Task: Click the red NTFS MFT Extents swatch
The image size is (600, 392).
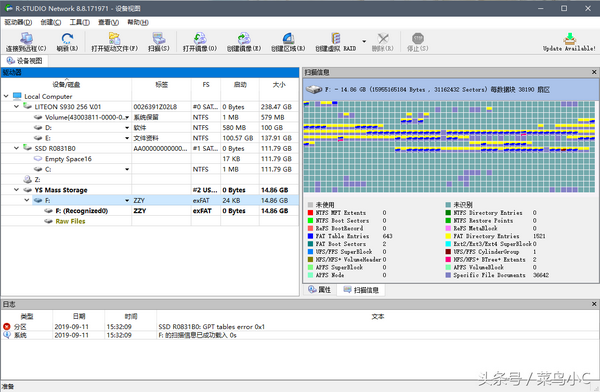Action: [310, 213]
